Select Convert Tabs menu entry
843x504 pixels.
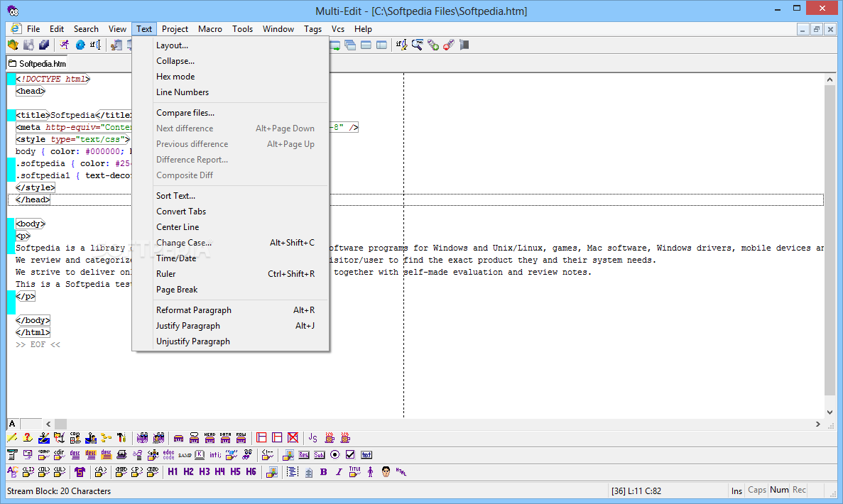(x=231, y=211)
